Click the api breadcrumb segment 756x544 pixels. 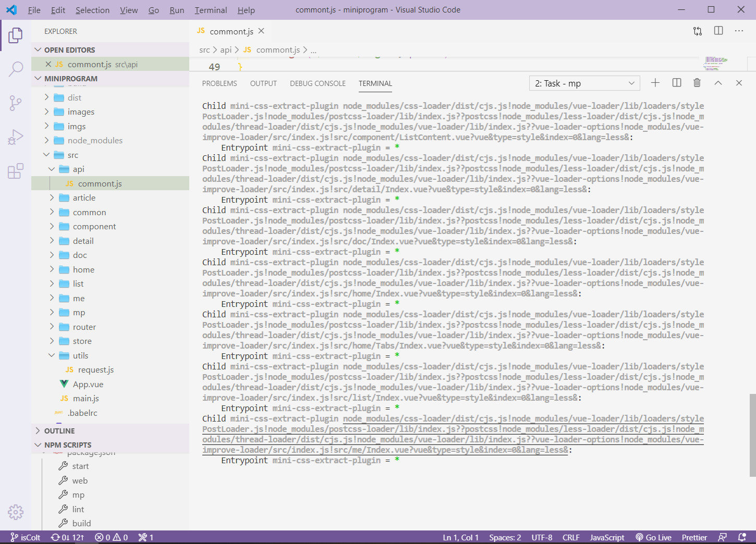click(x=226, y=50)
